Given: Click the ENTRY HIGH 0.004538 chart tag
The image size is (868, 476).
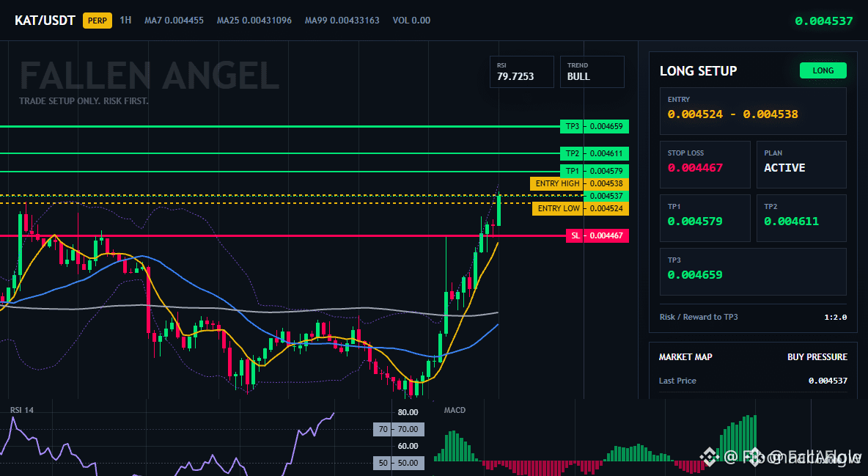Looking at the screenshot, I should (579, 183).
